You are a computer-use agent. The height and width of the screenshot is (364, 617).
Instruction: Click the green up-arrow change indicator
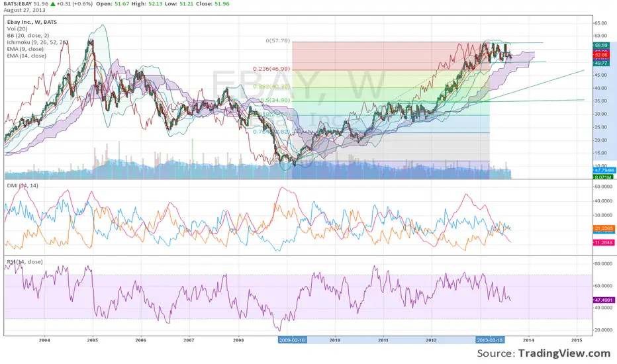click(x=53, y=3)
